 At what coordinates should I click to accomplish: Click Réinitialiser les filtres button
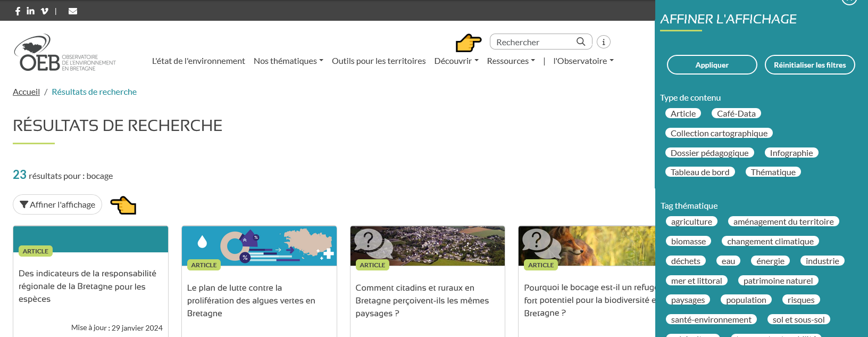pos(809,65)
